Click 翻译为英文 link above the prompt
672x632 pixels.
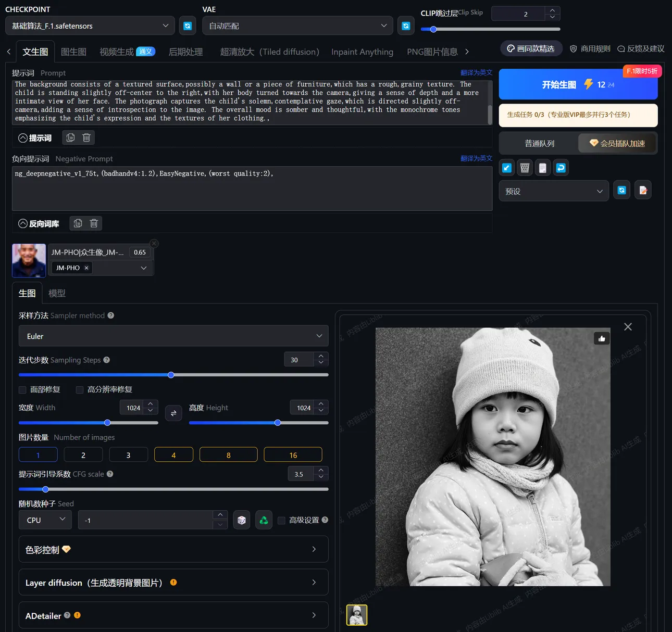(x=476, y=72)
